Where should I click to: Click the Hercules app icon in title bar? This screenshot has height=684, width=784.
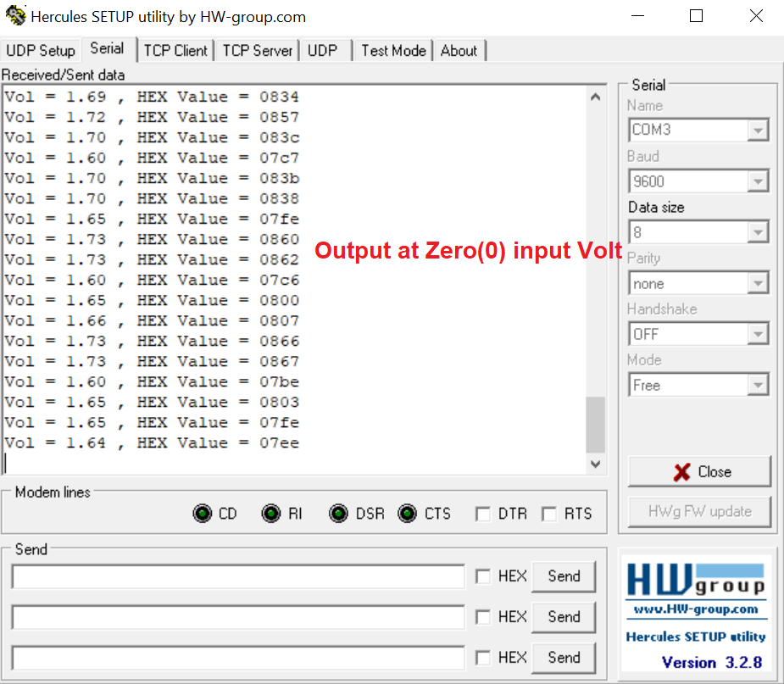pos(15,16)
